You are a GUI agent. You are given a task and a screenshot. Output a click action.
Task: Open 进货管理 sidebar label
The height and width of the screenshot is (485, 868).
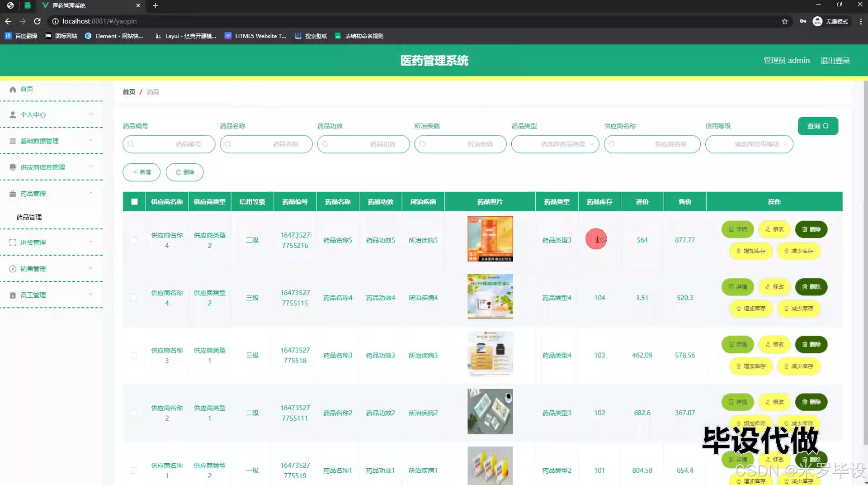click(x=33, y=242)
